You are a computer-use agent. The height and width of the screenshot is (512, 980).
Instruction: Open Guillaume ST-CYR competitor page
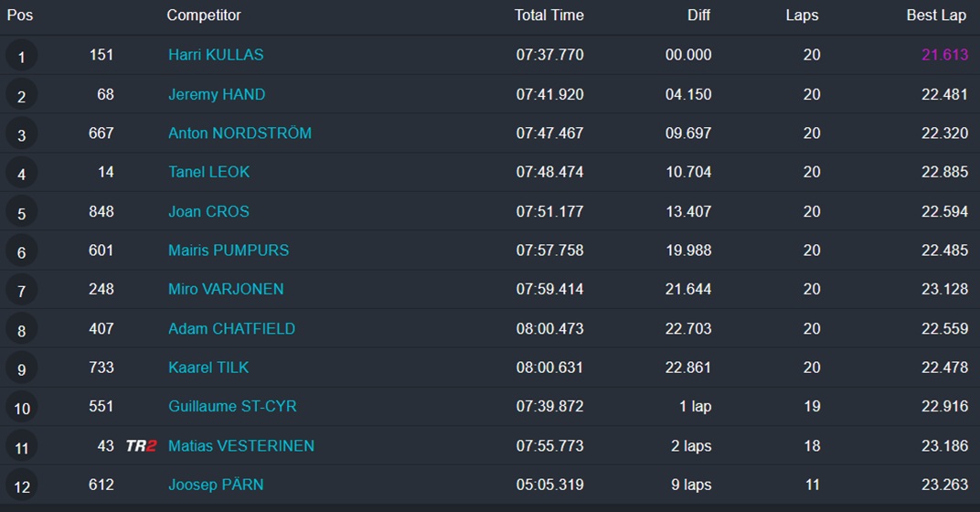tap(232, 407)
